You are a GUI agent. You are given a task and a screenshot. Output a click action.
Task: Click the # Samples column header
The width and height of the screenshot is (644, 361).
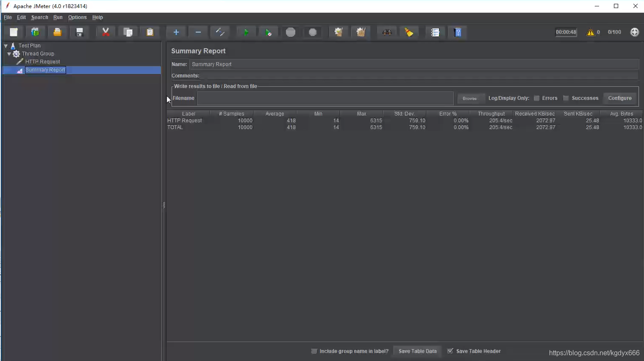231,114
